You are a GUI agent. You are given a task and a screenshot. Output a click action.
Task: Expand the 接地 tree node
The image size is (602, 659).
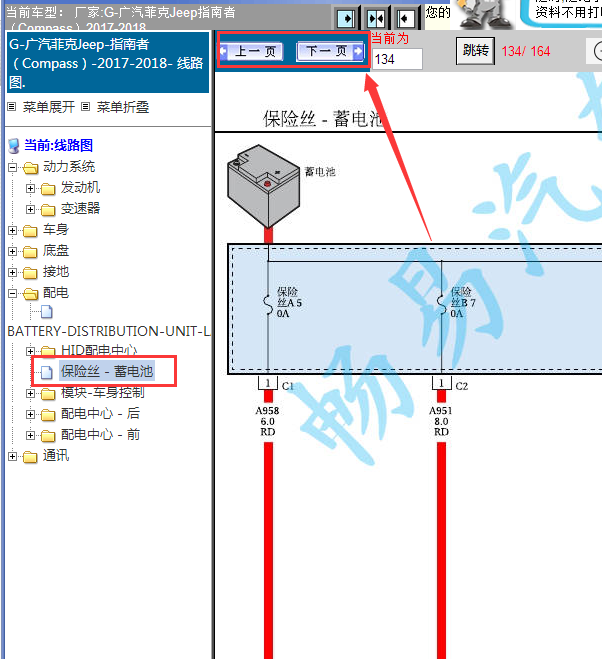pyautogui.click(x=13, y=272)
